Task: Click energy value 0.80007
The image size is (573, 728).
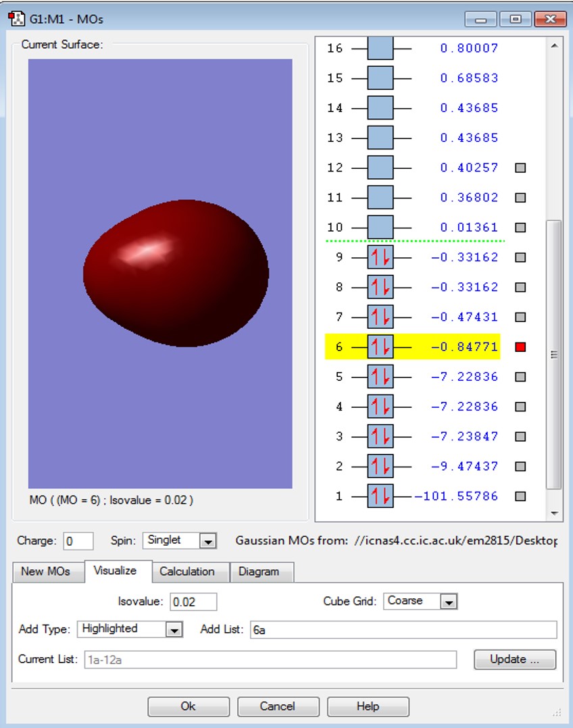Action: pyautogui.click(x=469, y=49)
